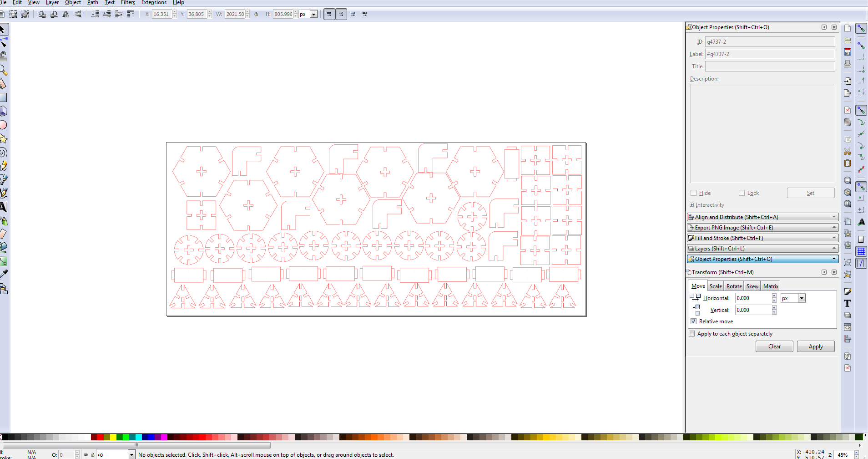The image size is (868, 459).
Task: Select the Tweak tool
Action: tap(3, 56)
